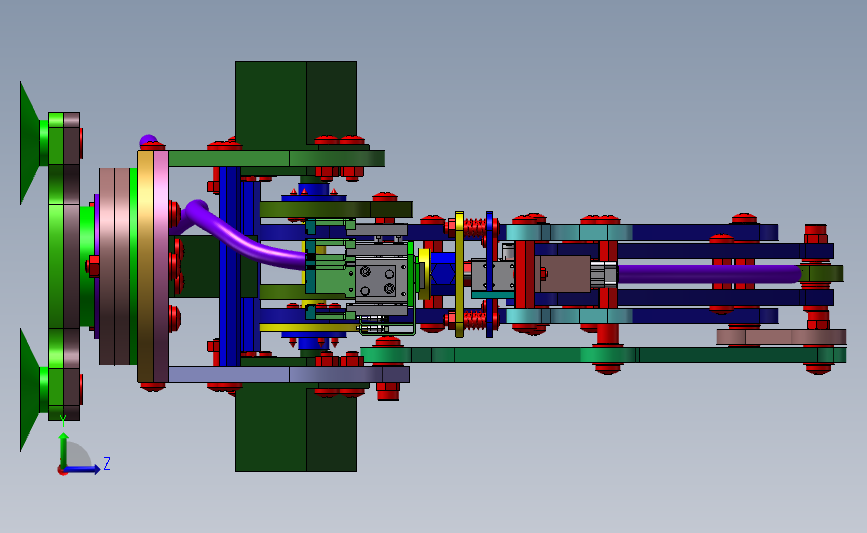Select the long straight purple rod
867x533 pixels.
pos(709,274)
